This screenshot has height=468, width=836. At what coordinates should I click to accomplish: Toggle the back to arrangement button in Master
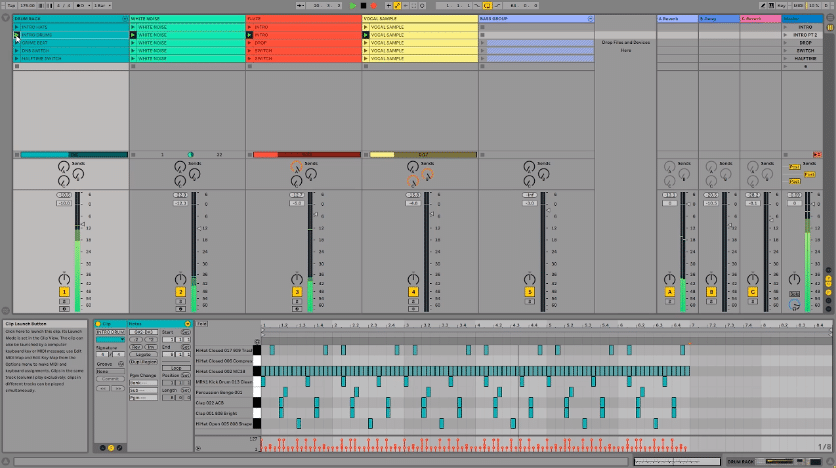816,155
